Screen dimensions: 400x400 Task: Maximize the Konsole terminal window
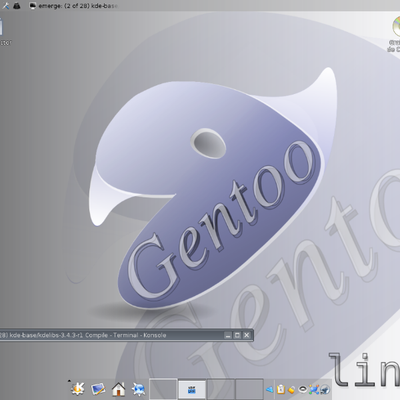click(237, 335)
